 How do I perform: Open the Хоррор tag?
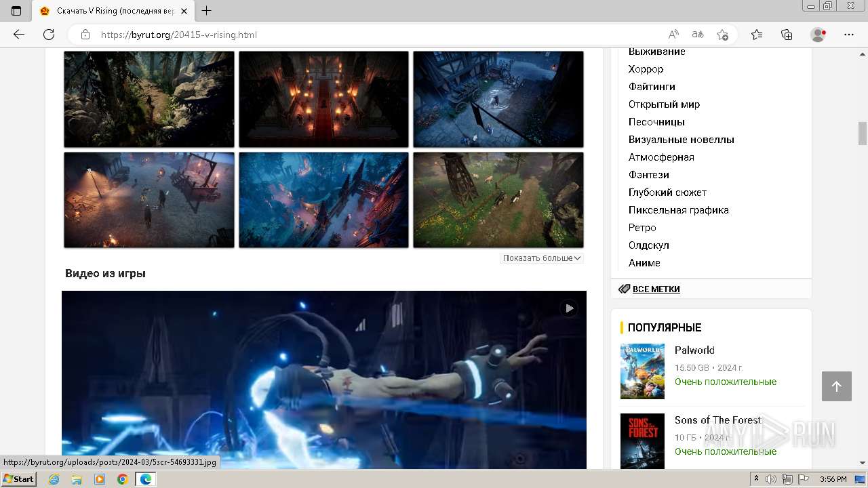(646, 69)
